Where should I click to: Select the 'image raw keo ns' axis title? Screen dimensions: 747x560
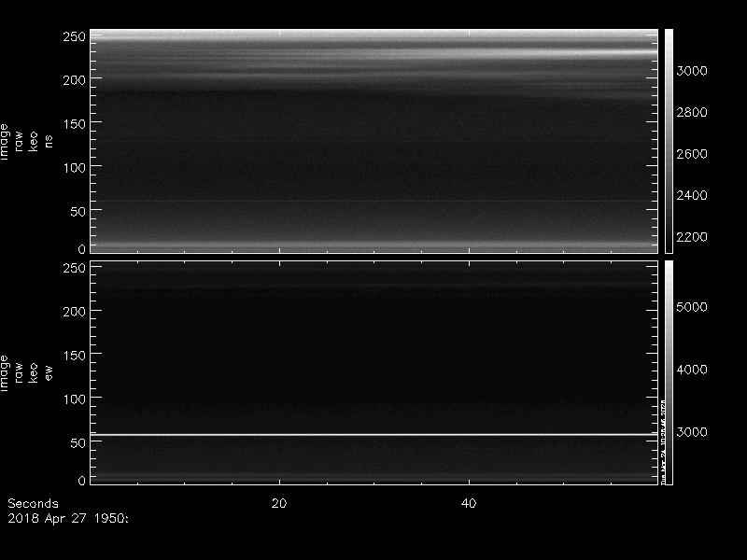pyautogui.click(x=26, y=140)
